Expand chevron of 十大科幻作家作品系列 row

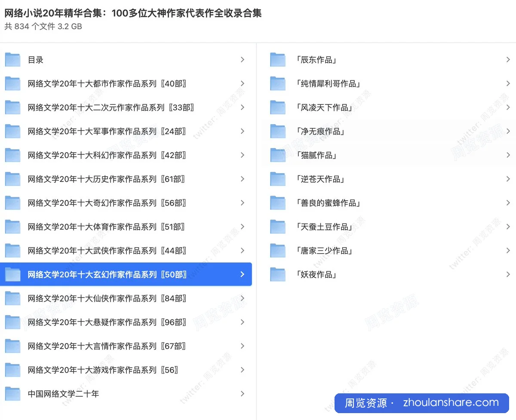[x=243, y=155]
